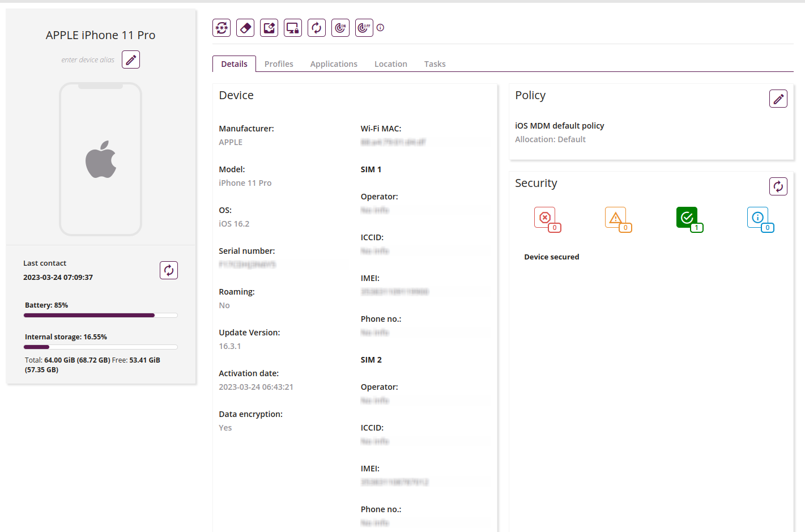Click the eraser wipe device icon
Viewport: 805px width, 532px height.
click(245, 28)
